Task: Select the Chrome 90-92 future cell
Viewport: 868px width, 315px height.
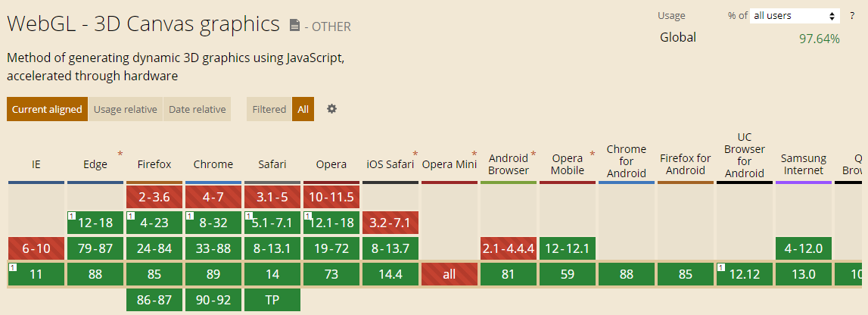Action: coord(213,300)
